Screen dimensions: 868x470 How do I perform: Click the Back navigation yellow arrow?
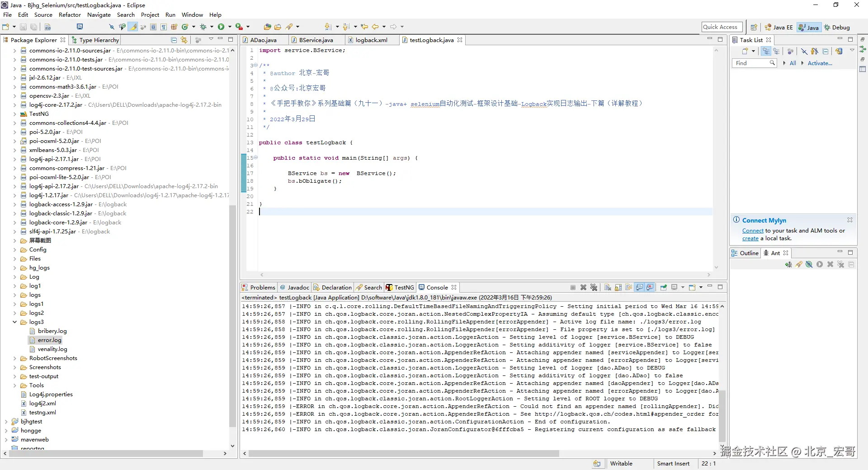(375, 27)
